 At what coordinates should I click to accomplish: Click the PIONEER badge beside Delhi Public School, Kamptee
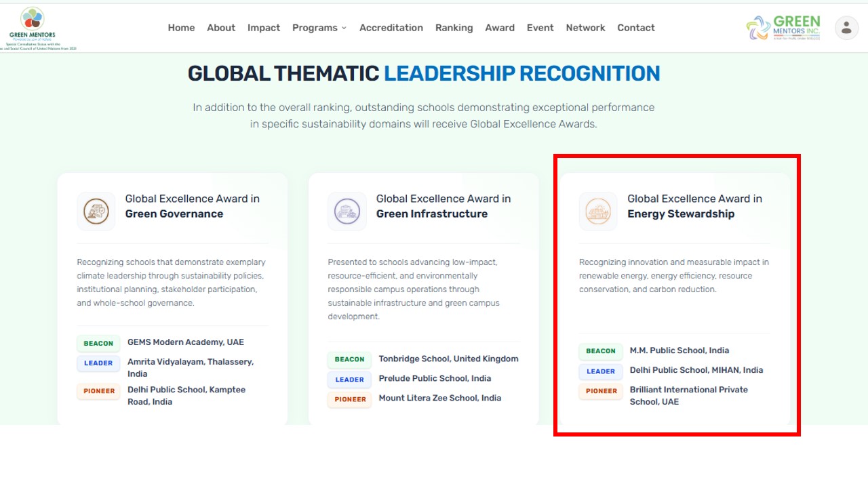tap(98, 391)
